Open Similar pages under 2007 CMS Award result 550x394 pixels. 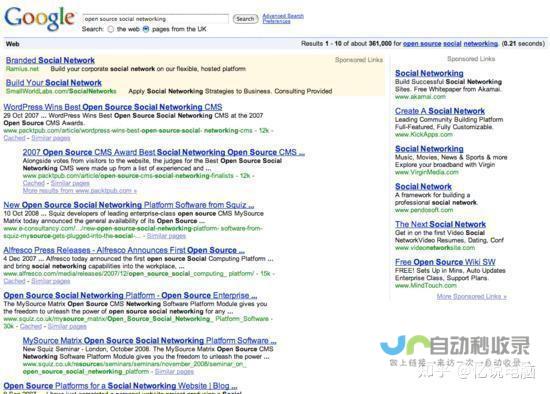point(70,183)
